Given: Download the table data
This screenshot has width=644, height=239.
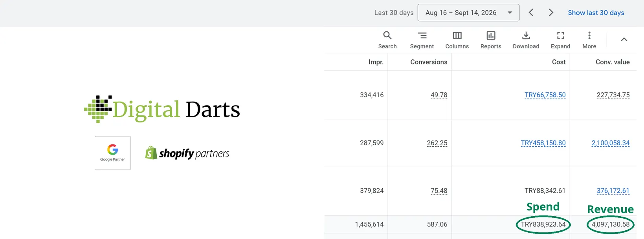Looking at the screenshot, I should tap(526, 40).
